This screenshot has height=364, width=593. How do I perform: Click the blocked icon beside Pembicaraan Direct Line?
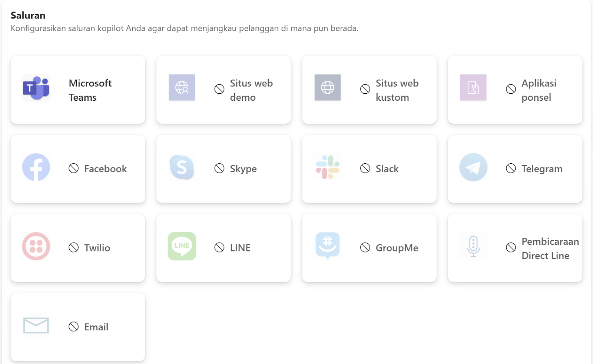pos(511,247)
